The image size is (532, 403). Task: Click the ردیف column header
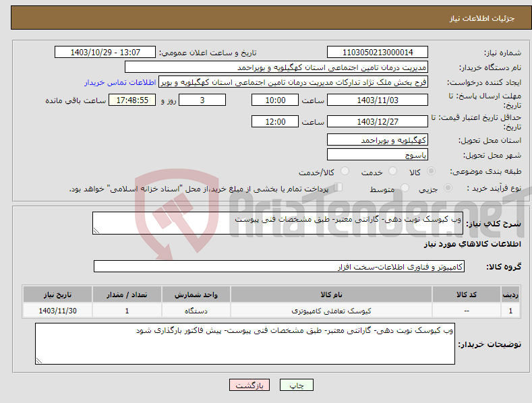(x=510, y=294)
